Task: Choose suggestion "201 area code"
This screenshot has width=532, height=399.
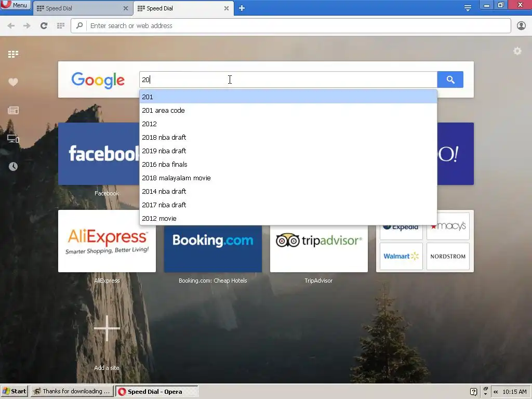Action: pyautogui.click(x=288, y=110)
